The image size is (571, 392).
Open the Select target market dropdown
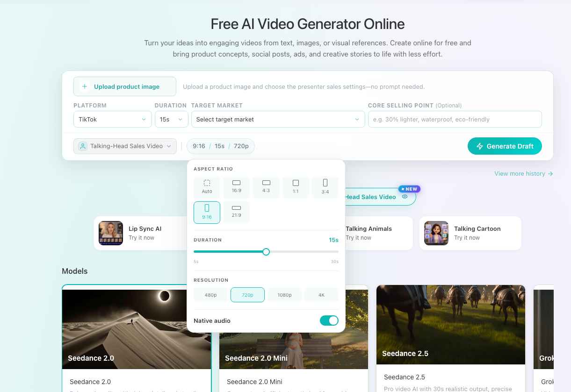278,119
